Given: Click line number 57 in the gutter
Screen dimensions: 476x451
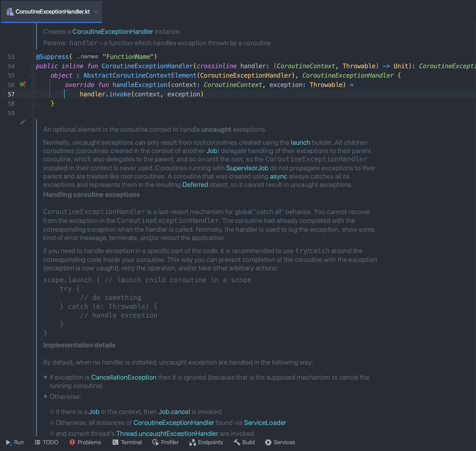Looking at the screenshot, I should coord(11,94).
